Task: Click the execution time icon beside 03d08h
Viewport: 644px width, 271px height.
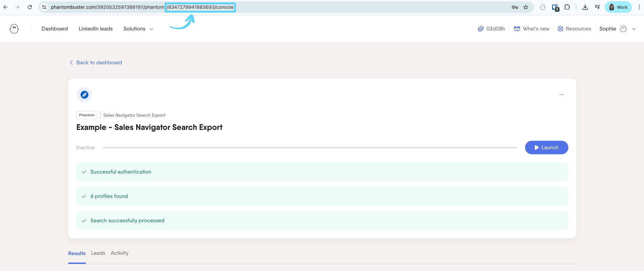Action: click(x=480, y=29)
